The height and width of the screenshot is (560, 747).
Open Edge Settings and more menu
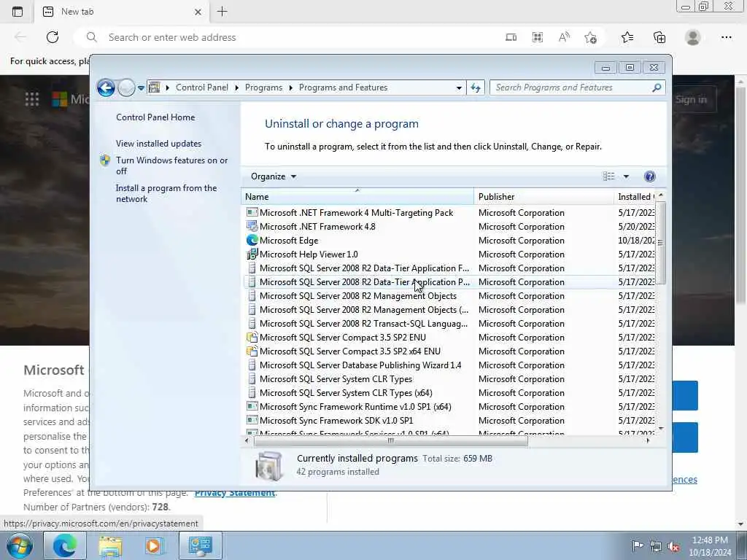click(x=727, y=37)
